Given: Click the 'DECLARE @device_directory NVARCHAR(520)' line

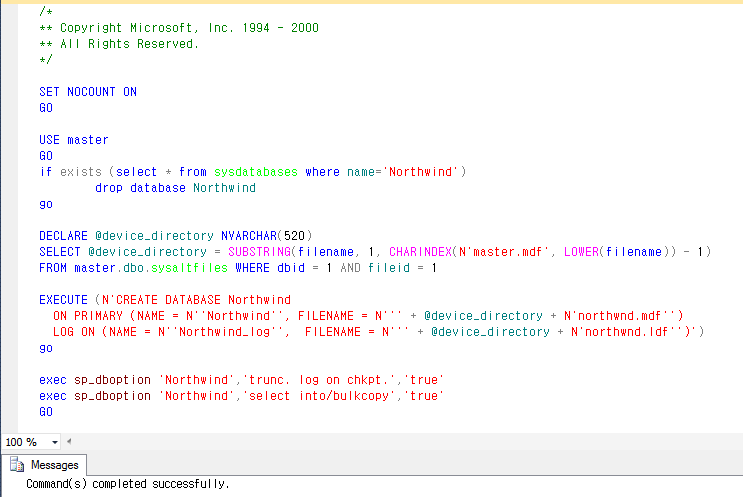Looking at the screenshot, I should pos(176,236).
